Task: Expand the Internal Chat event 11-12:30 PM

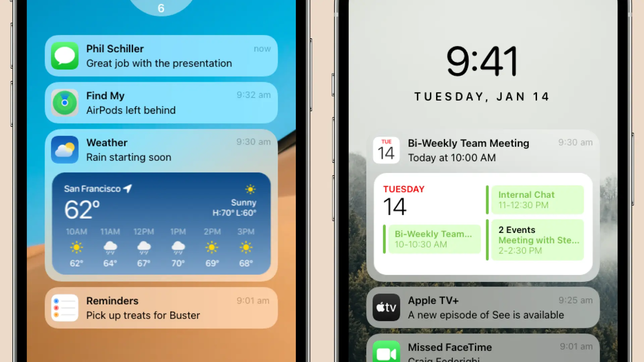Action: [537, 199]
